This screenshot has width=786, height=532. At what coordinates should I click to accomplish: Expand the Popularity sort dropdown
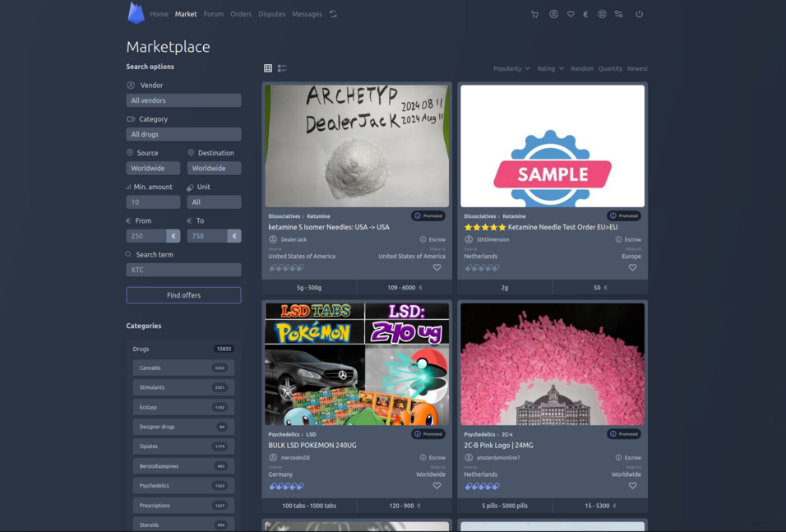click(511, 69)
